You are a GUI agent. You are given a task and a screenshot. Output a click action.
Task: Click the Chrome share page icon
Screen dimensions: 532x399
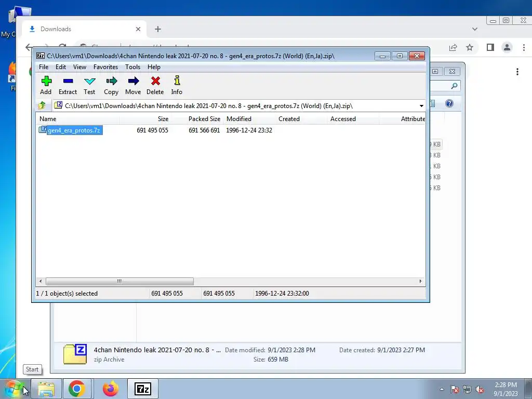tap(453, 47)
